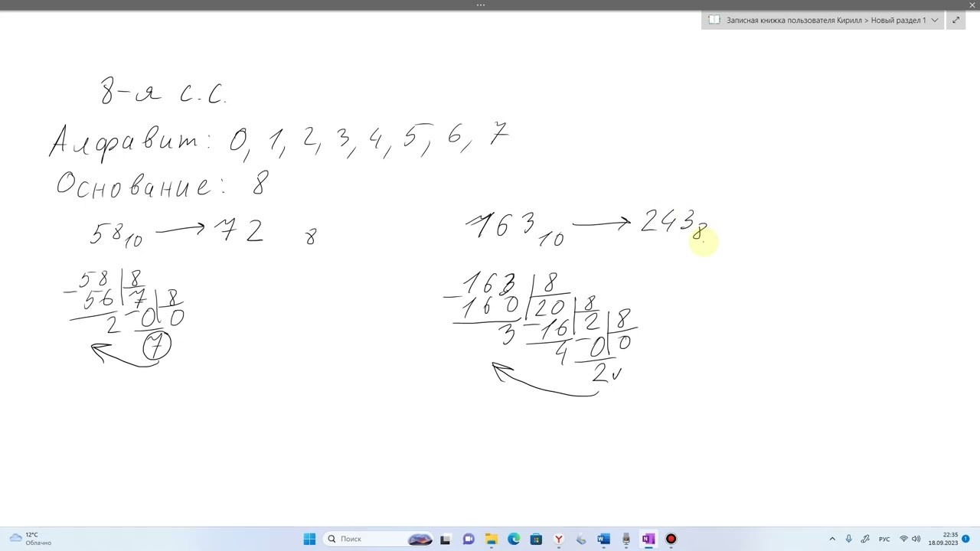Toggle the РУС keyboard language indicator
This screenshot has width=980, height=551.
(x=884, y=539)
